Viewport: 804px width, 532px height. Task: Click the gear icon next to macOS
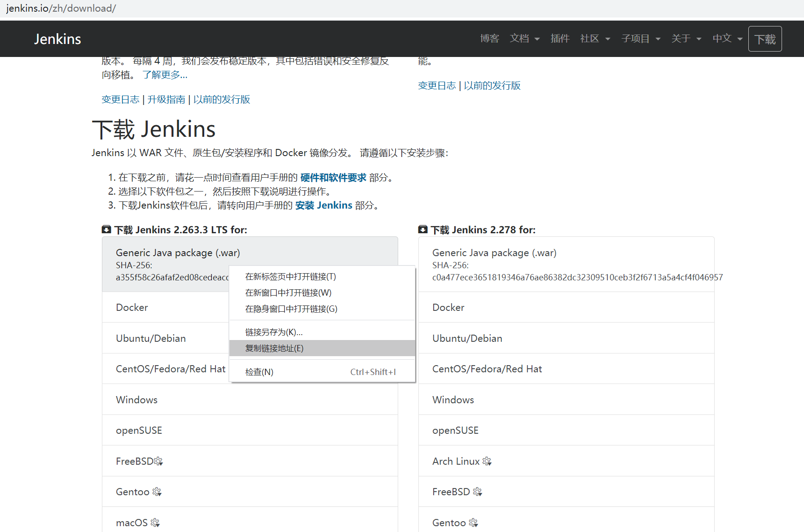[155, 523]
